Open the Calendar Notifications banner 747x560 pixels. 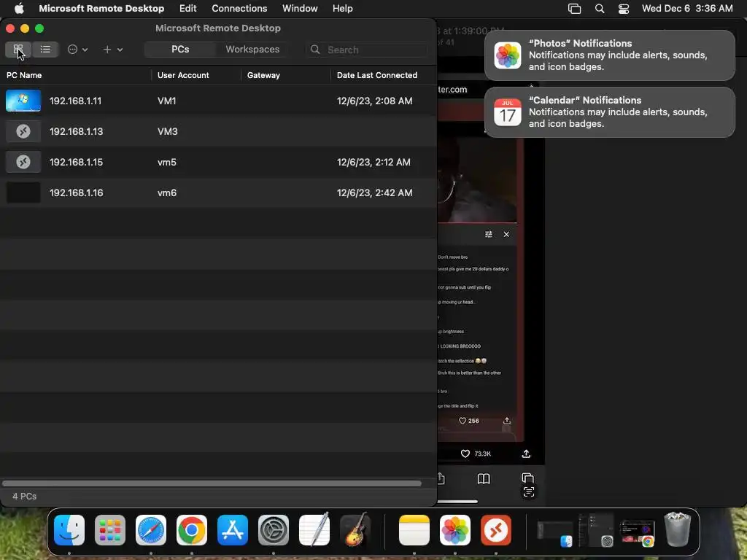[x=609, y=112]
